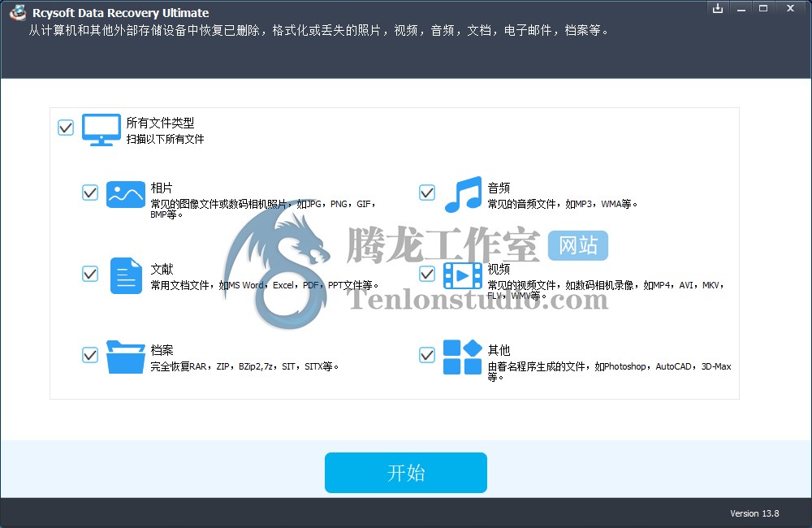This screenshot has width=812, height=528.
Task: Click the photo picture icon
Action: [x=125, y=194]
